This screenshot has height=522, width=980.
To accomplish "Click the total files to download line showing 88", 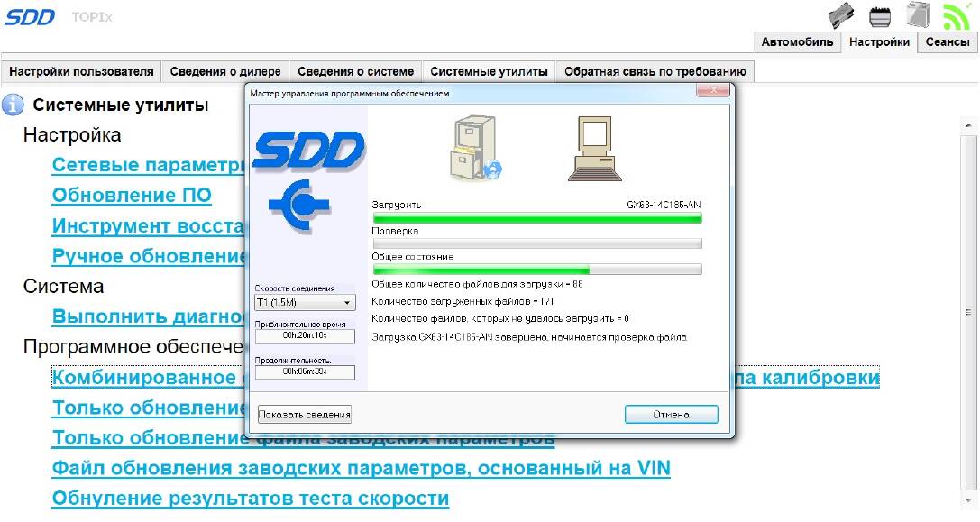I will tap(478, 285).
